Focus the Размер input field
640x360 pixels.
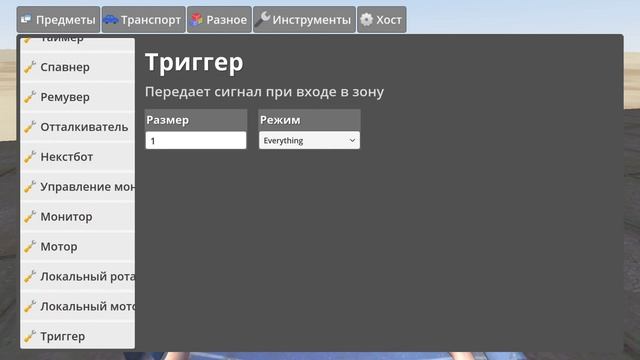(196, 140)
